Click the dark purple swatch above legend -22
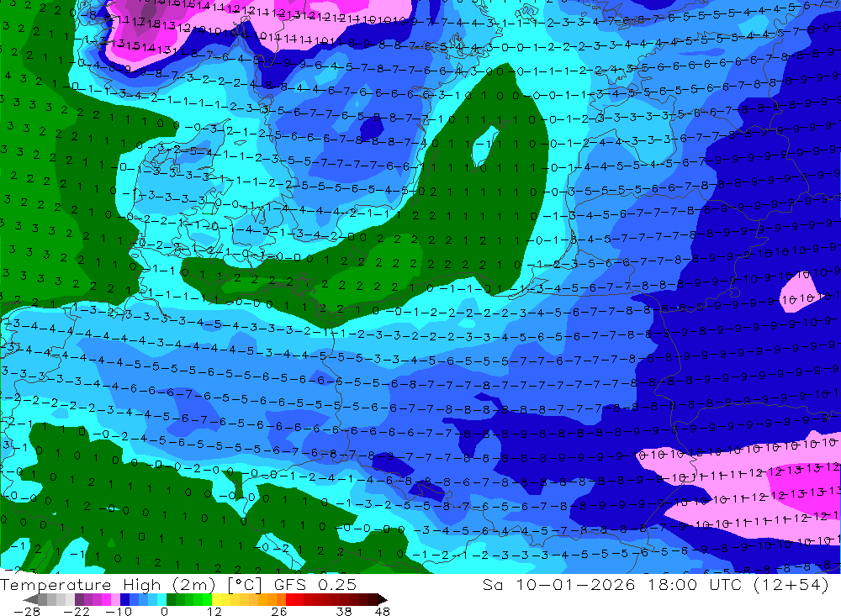The image size is (841, 616). coord(79,599)
